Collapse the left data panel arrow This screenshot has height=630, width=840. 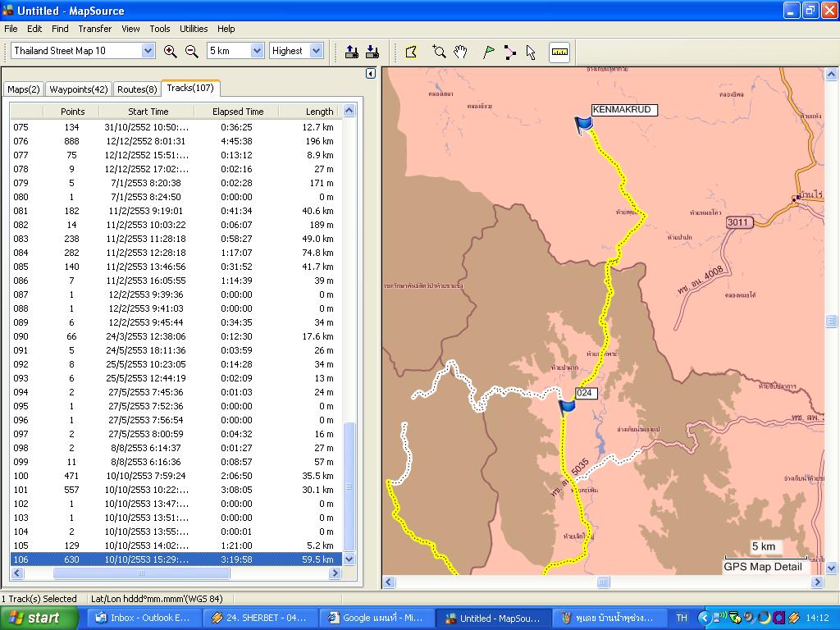point(370,74)
